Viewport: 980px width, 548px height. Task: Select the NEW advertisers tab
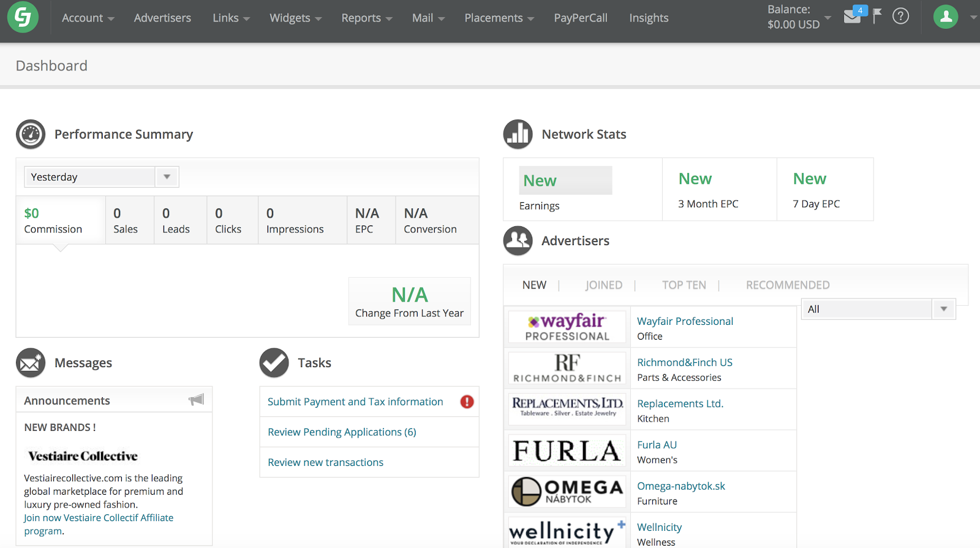click(x=534, y=285)
